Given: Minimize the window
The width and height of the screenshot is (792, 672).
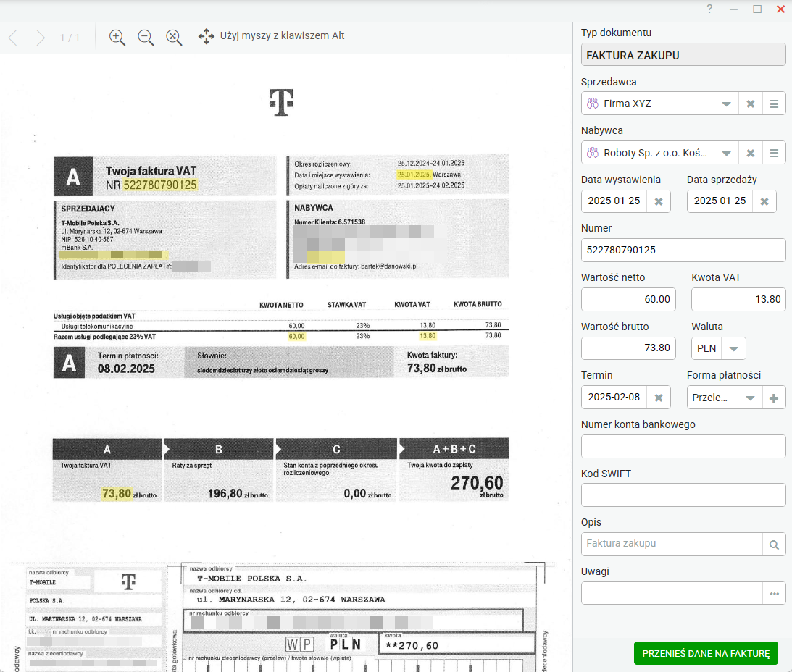Looking at the screenshot, I should [x=734, y=9].
